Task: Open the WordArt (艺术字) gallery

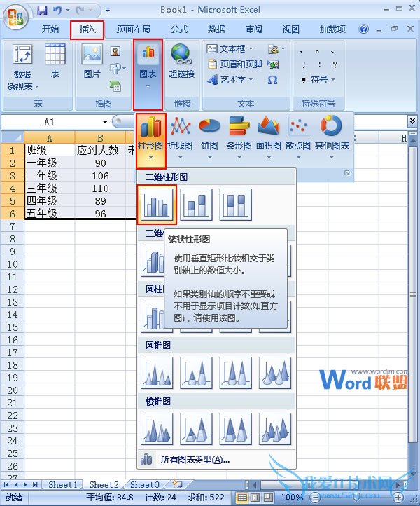Action: click(x=230, y=79)
